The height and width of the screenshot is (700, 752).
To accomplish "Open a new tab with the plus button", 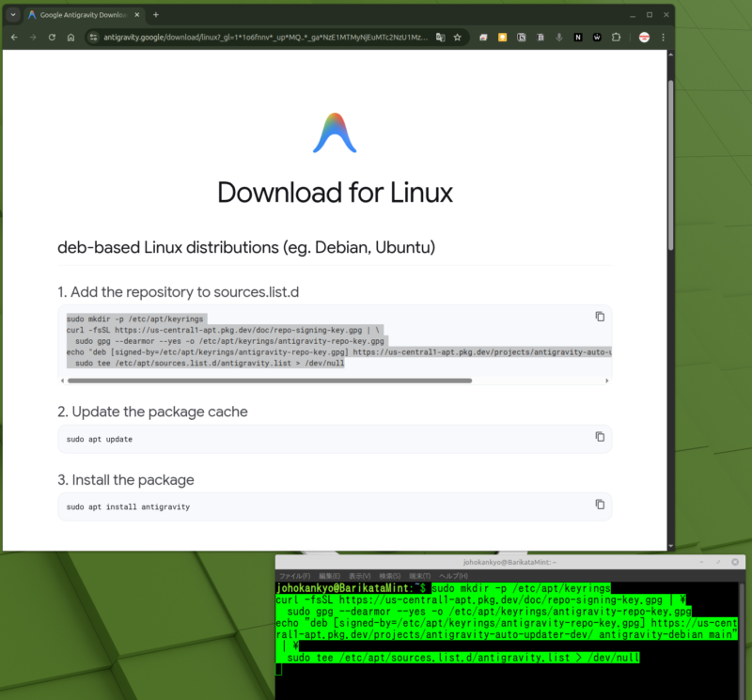I will coord(156,15).
